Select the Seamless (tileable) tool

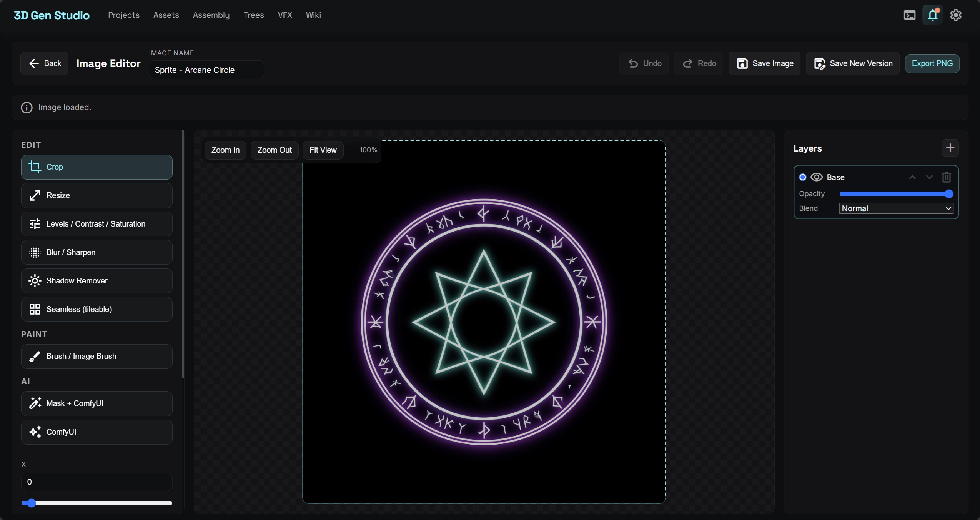tap(97, 309)
